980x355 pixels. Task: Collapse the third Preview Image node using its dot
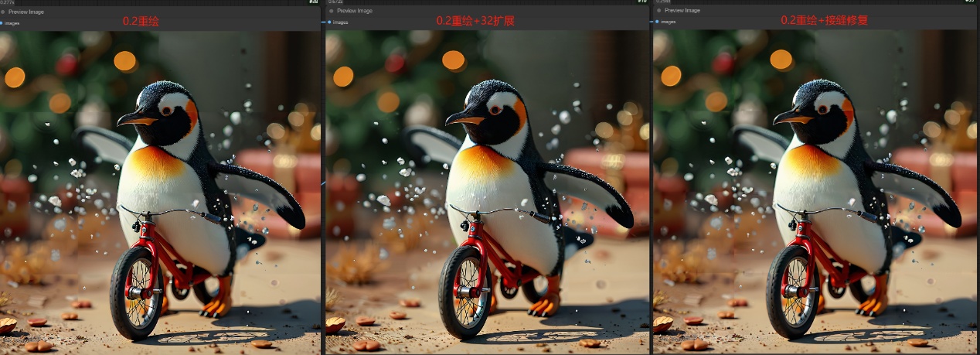pyautogui.click(x=658, y=11)
